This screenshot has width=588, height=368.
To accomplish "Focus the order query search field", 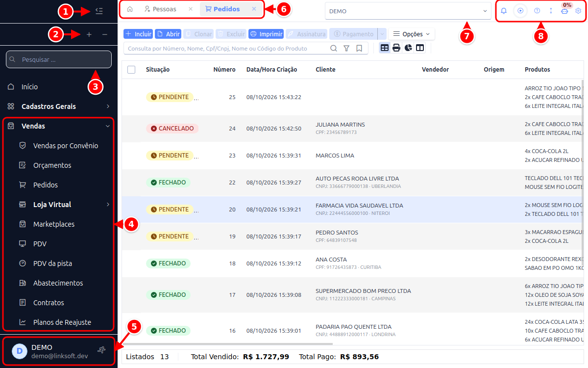I will 225,48.
